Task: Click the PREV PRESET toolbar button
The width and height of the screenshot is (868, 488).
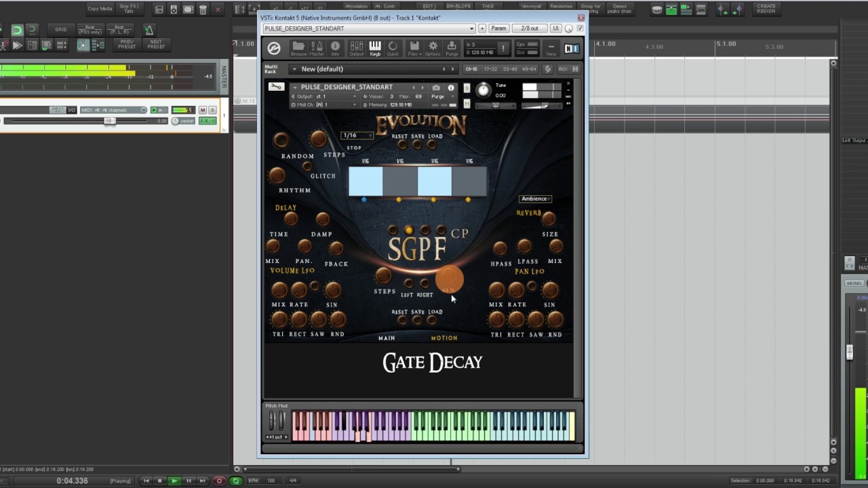Action: tap(127, 45)
